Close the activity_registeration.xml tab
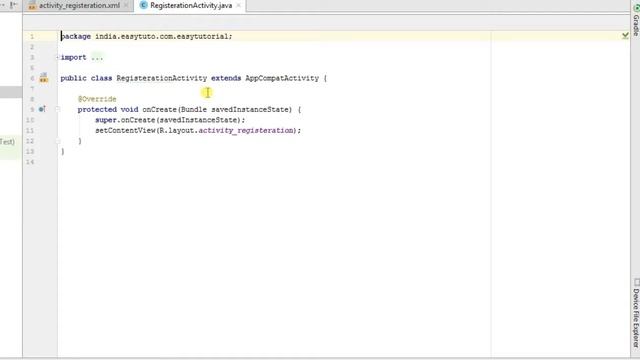Screen dimensions: 640x360 pyautogui.click(x=126, y=6)
